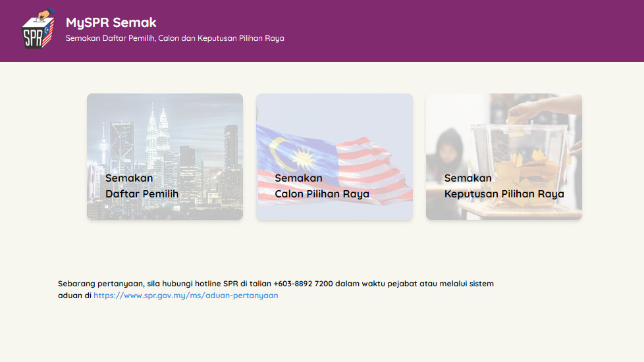The width and height of the screenshot is (644, 362).
Task: Click the transparent ballot box picture
Action: [x=521, y=164]
